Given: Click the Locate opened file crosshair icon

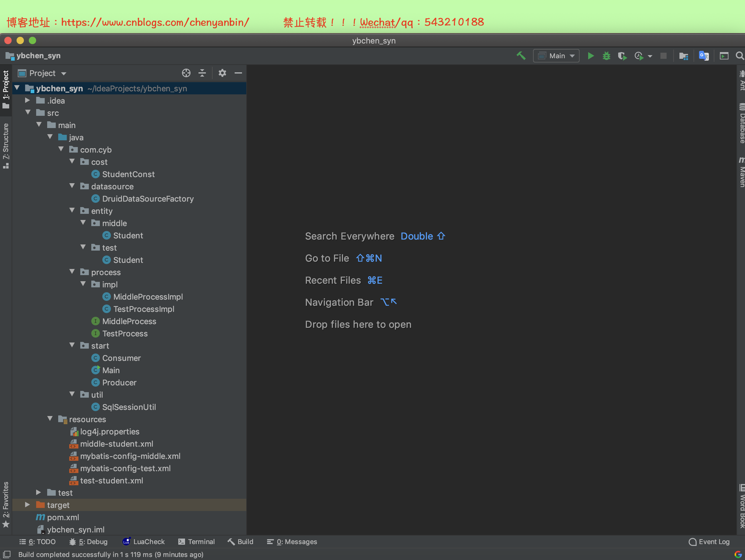Looking at the screenshot, I should coord(186,73).
